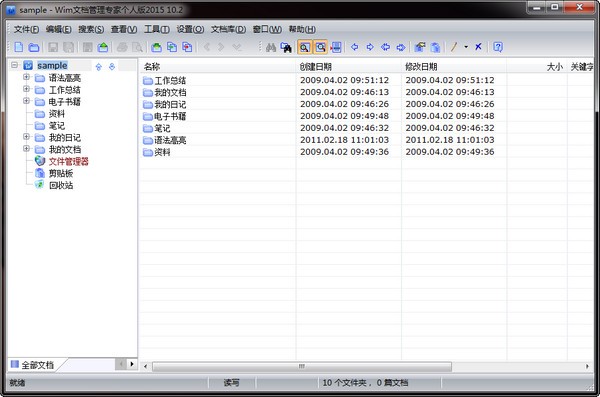Image resolution: width=600 pixels, height=397 pixels.
Task: Click the blue double right arrow icon
Action: 401,47
